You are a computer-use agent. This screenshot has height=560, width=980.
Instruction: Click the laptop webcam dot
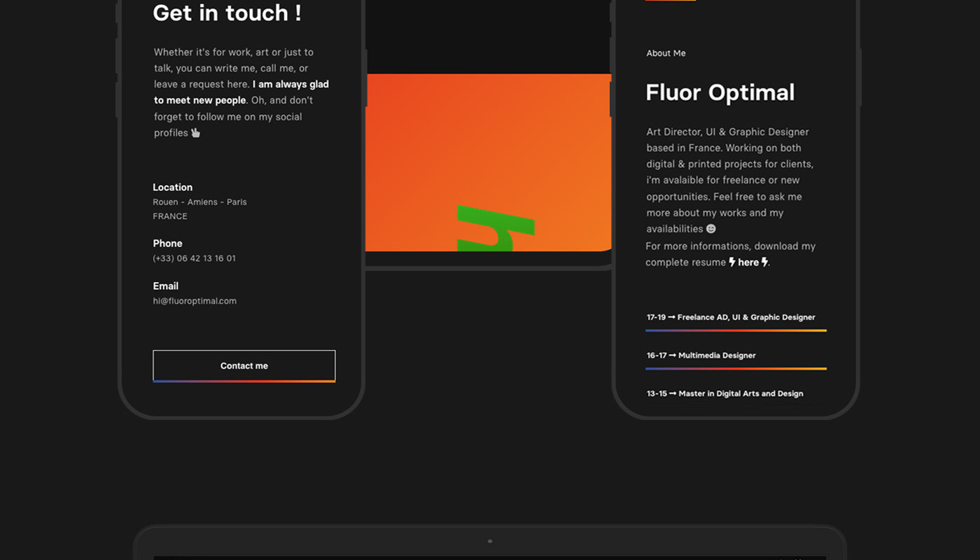(490, 541)
